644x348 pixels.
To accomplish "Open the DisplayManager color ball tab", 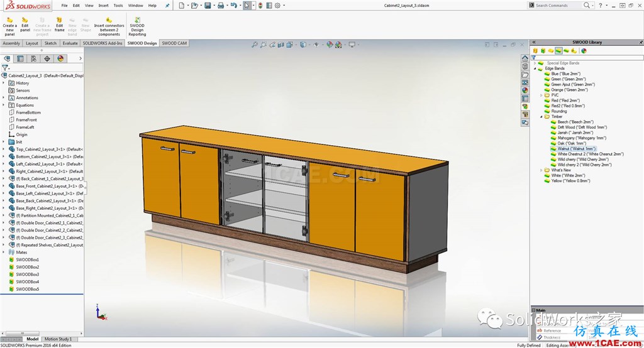I will [60, 58].
